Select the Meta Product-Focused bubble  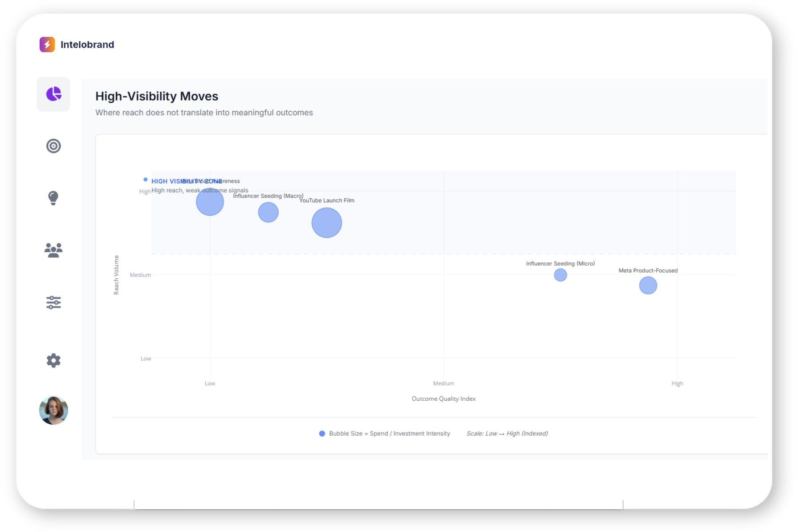pyautogui.click(x=648, y=286)
